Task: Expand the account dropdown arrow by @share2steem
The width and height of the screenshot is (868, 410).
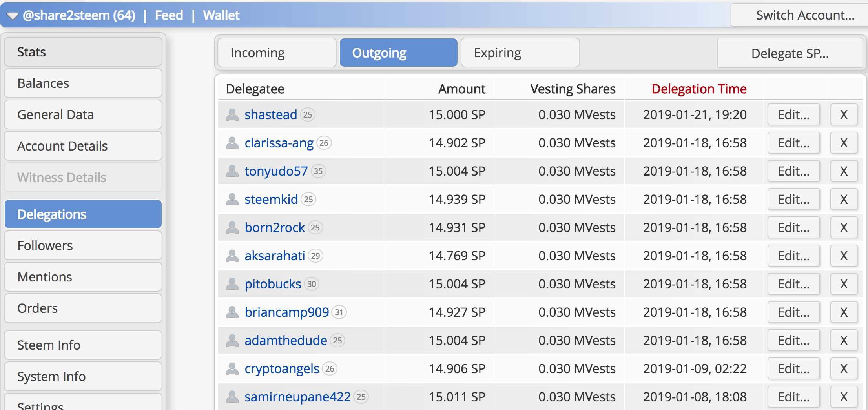Action: 13,16
